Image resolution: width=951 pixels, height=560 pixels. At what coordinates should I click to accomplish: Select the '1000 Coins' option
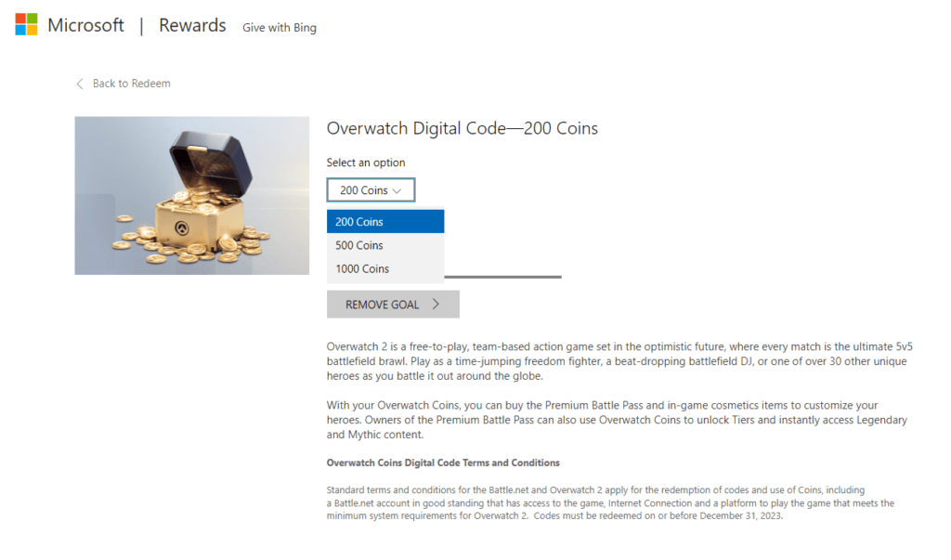363,267
